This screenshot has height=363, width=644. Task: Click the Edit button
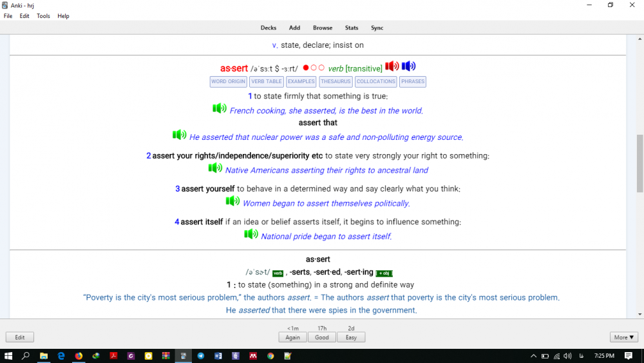(20, 337)
